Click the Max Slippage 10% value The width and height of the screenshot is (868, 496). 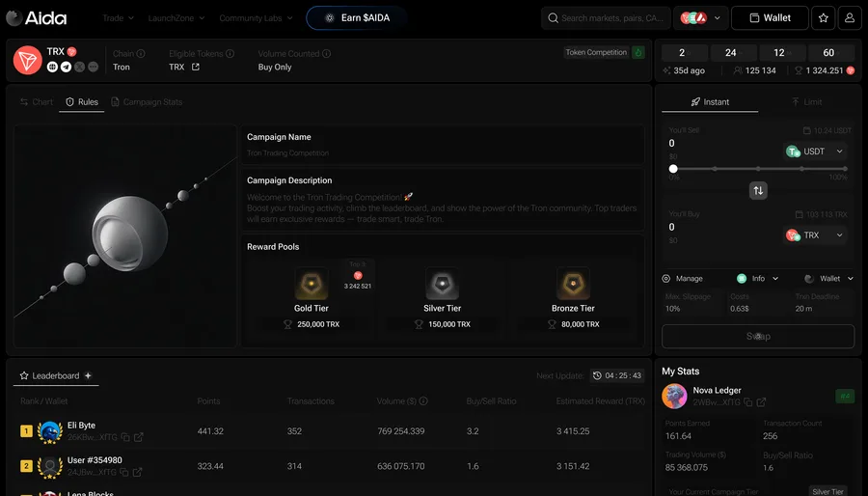[672, 309]
